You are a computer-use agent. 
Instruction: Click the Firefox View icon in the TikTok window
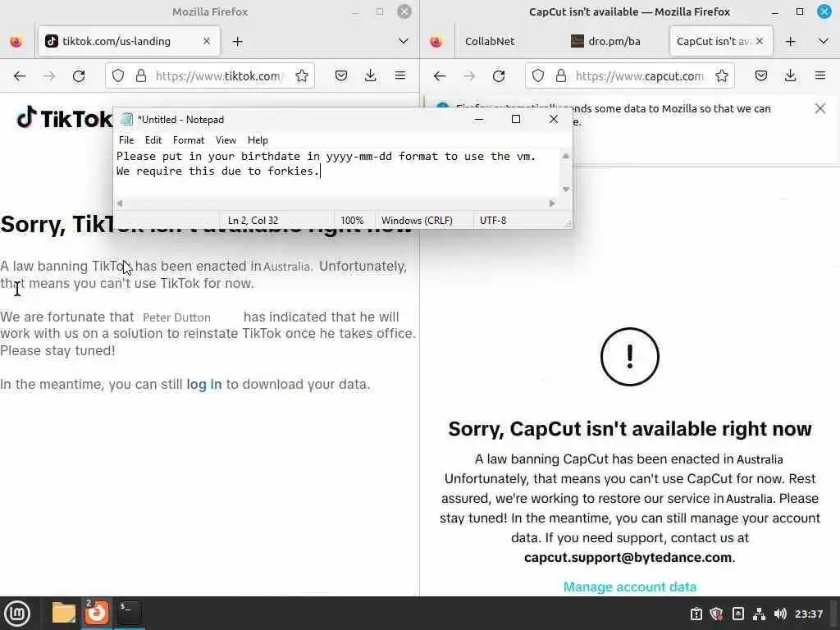(x=16, y=41)
